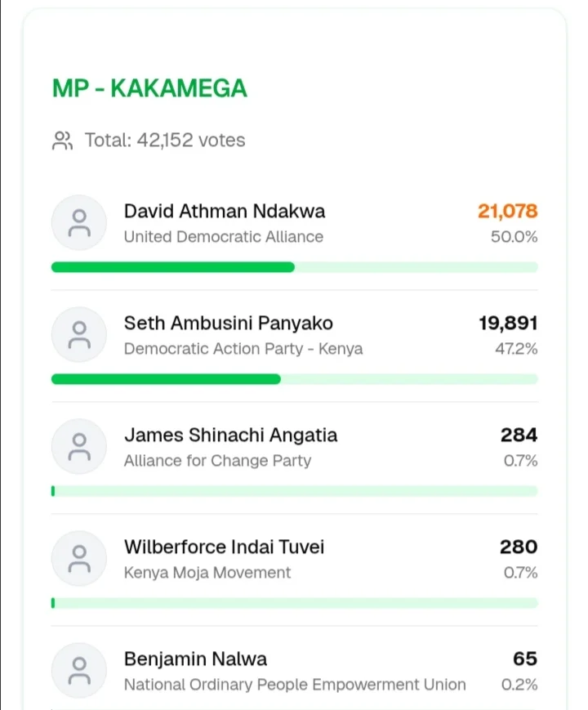Select candidate name David Athman Ndakwa

point(225,212)
